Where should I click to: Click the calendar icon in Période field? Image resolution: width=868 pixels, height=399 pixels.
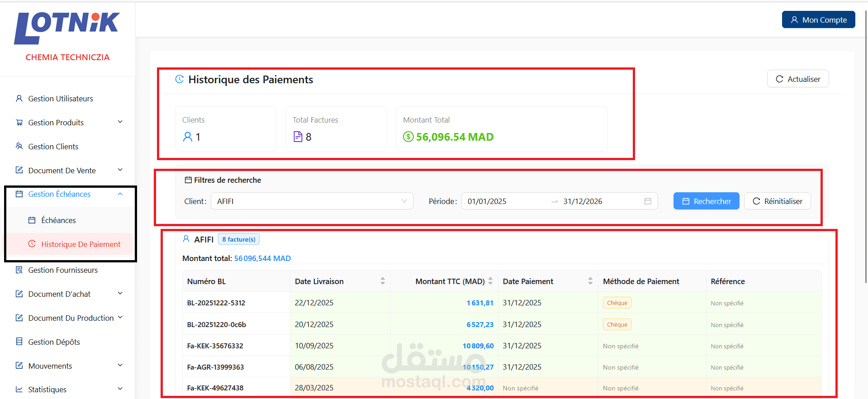point(648,201)
